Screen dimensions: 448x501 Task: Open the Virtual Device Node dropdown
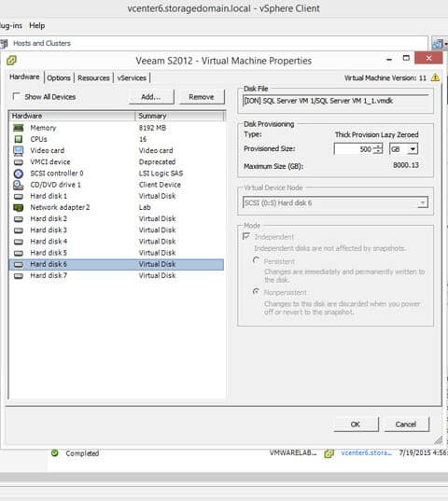(423, 202)
